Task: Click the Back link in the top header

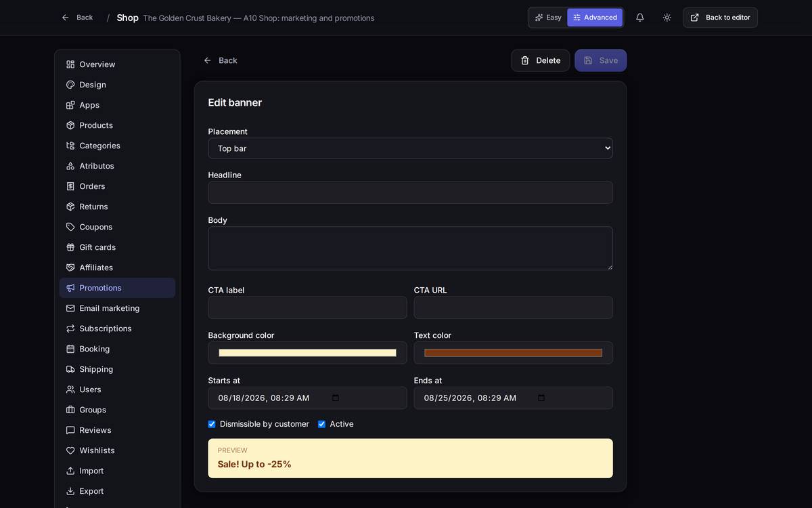Action: coord(77,18)
